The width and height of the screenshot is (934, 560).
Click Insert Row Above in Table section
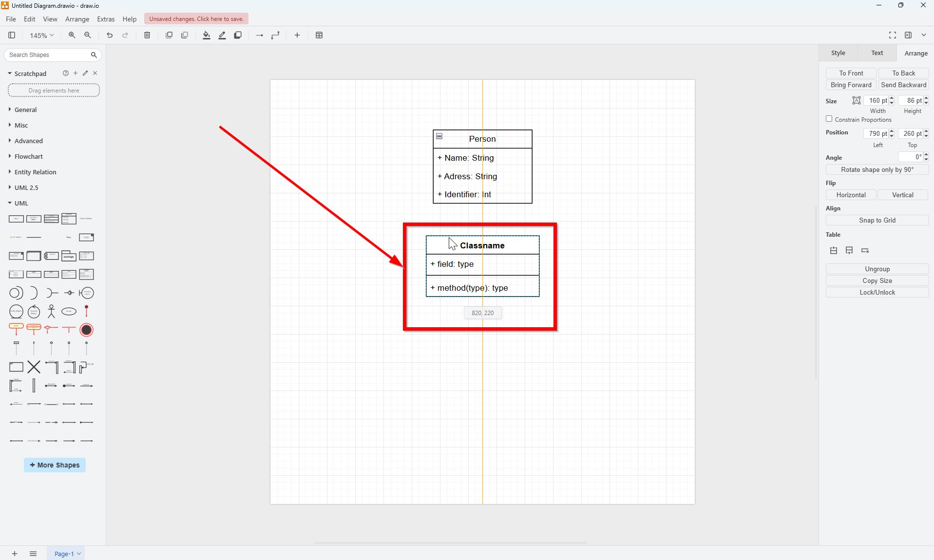coord(833,250)
